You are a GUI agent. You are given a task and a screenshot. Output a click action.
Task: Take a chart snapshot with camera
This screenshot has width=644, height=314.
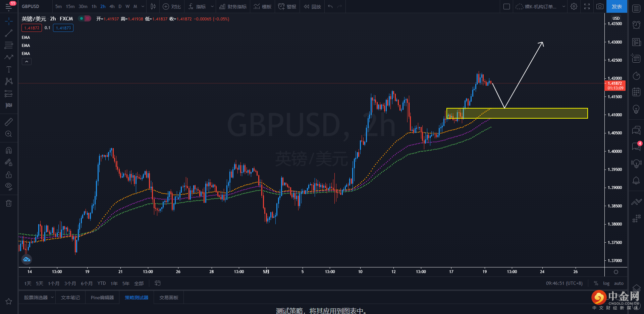[x=600, y=6]
